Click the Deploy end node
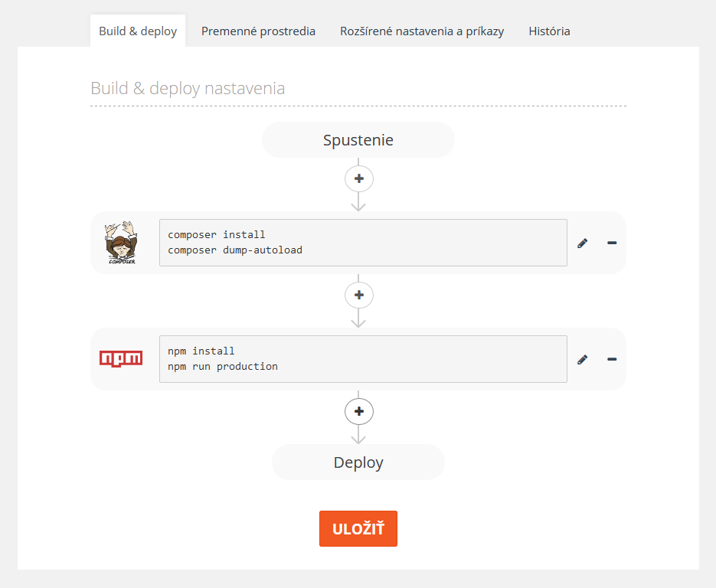The image size is (716, 588). (x=358, y=462)
